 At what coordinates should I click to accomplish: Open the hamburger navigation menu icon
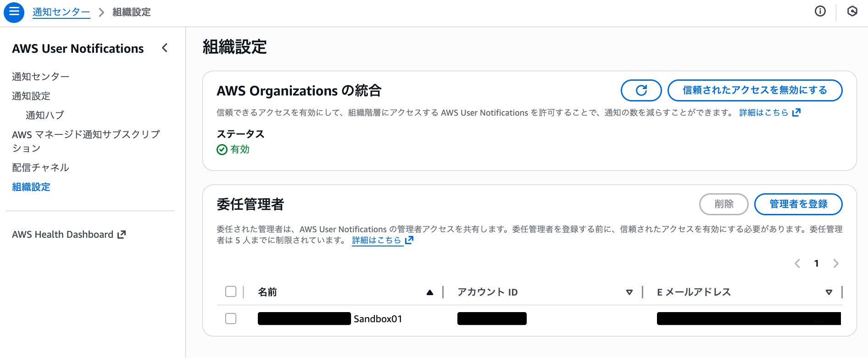tap(14, 12)
